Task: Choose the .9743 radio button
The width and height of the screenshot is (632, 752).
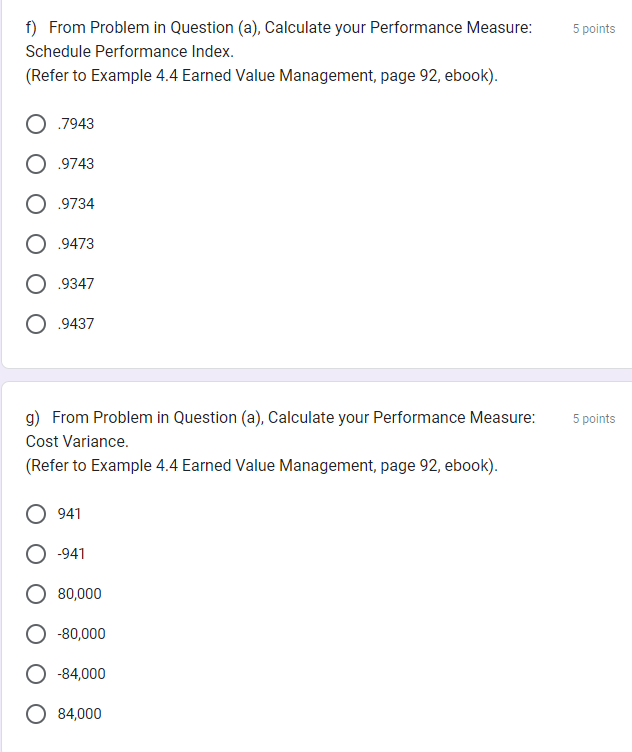Action: (x=36, y=164)
